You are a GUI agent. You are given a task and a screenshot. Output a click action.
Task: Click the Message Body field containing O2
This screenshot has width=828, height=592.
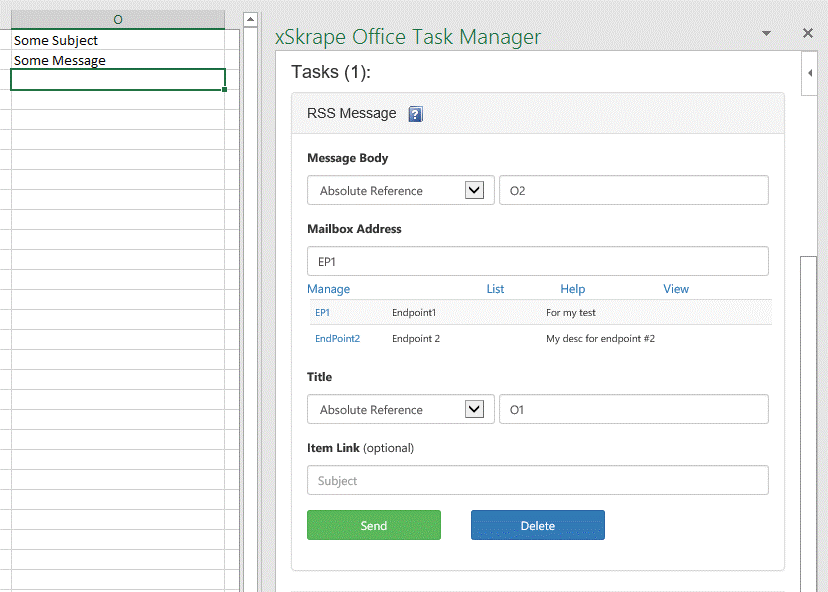[634, 190]
